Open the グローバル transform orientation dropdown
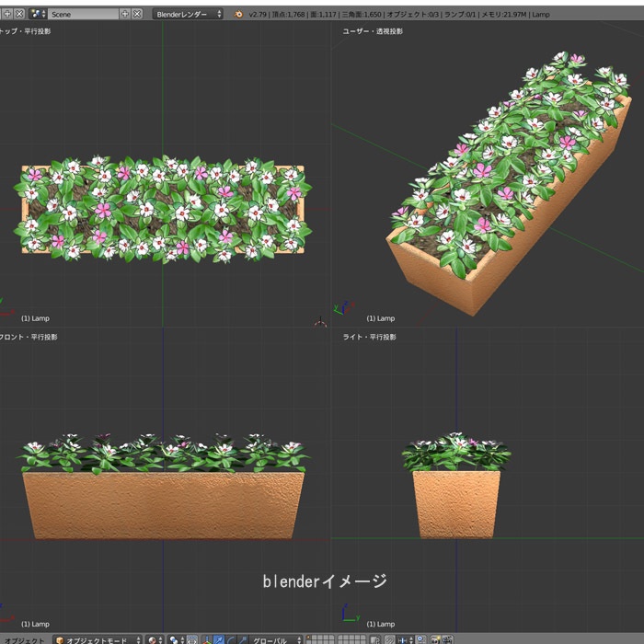644x644 pixels. pyautogui.click(x=274, y=639)
